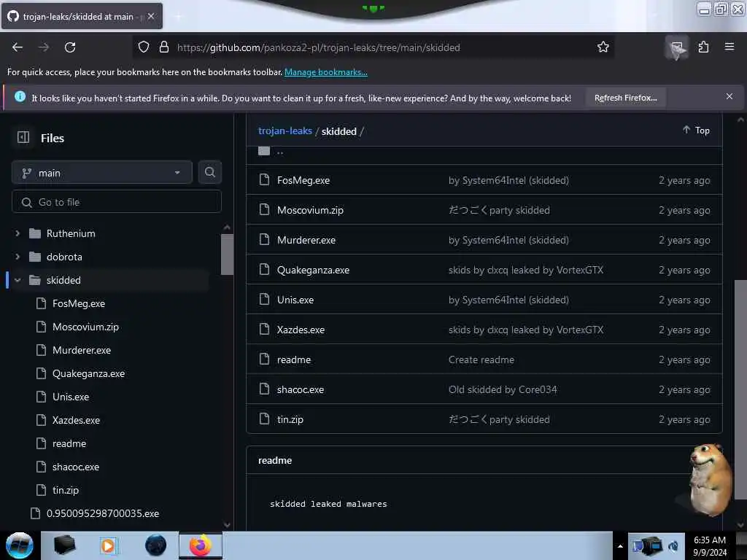
Task: Collapse the skidded folder chevron
Action: pyautogui.click(x=18, y=280)
